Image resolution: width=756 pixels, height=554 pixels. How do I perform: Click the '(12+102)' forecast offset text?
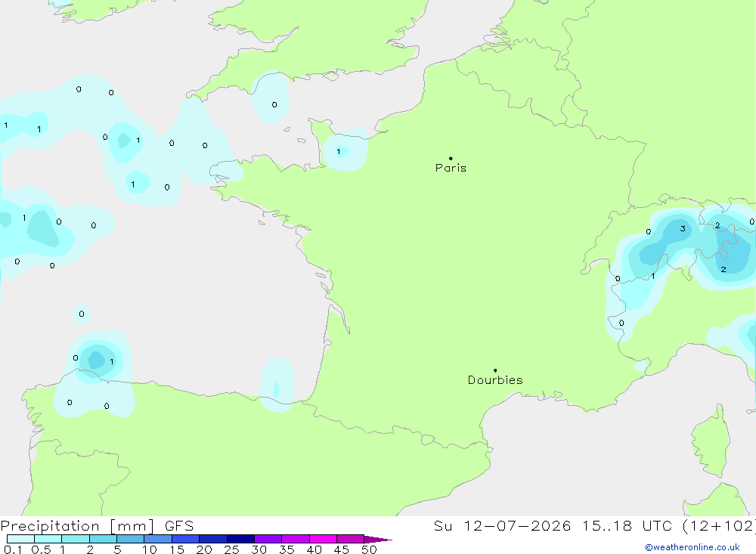pos(719,525)
